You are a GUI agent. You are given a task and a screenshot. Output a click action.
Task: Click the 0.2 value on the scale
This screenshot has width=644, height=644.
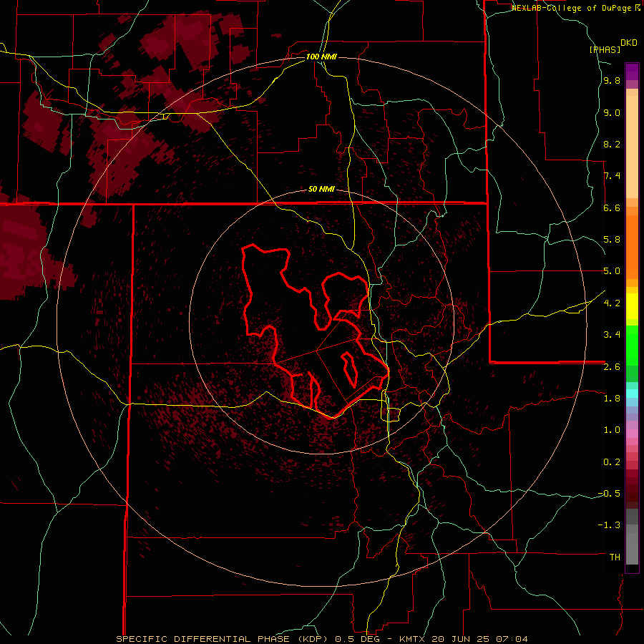coord(612,462)
